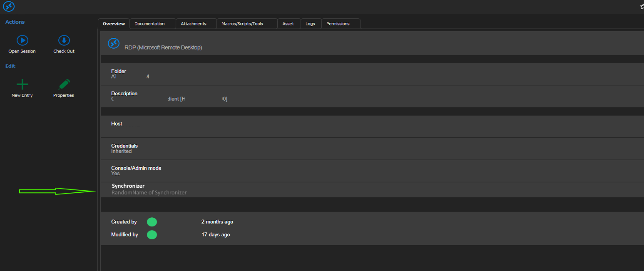Click the Modified by label

coord(124,235)
